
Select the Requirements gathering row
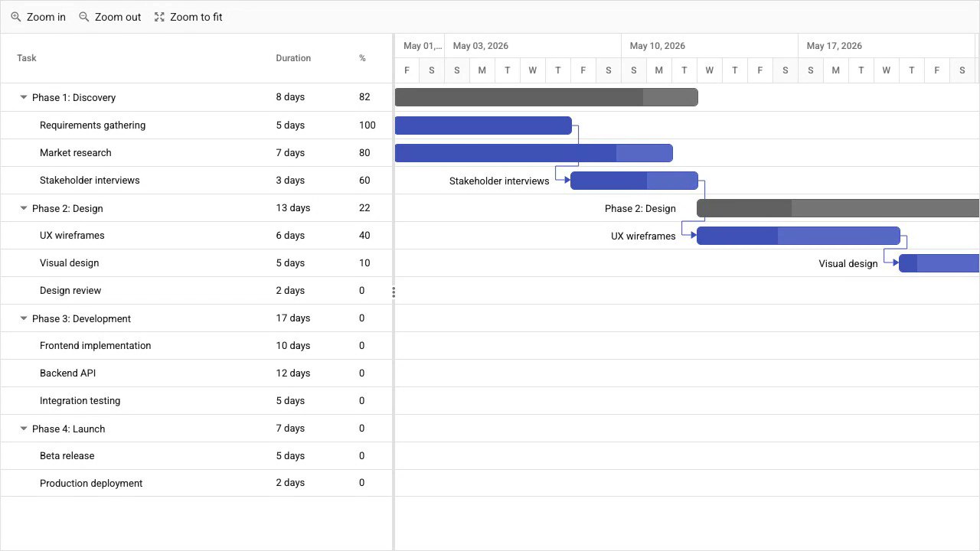tap(196, 126)
